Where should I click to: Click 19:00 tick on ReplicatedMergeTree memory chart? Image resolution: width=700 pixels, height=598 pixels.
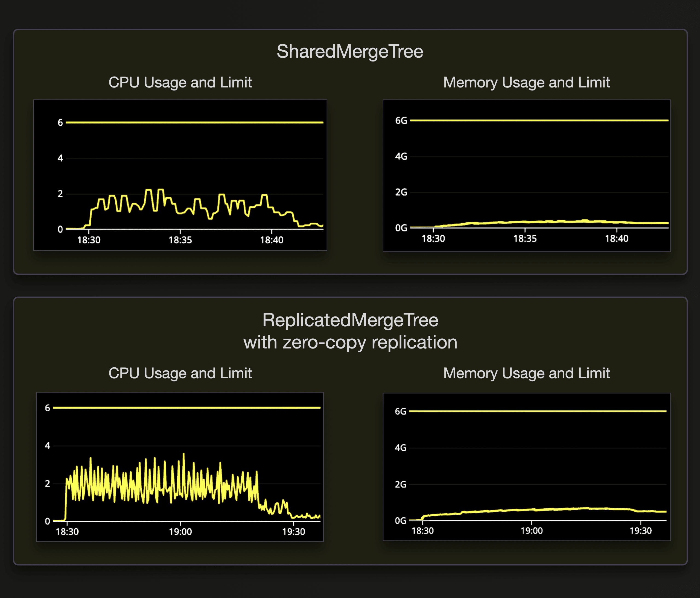pyautogui.click(x=531, y=530)
